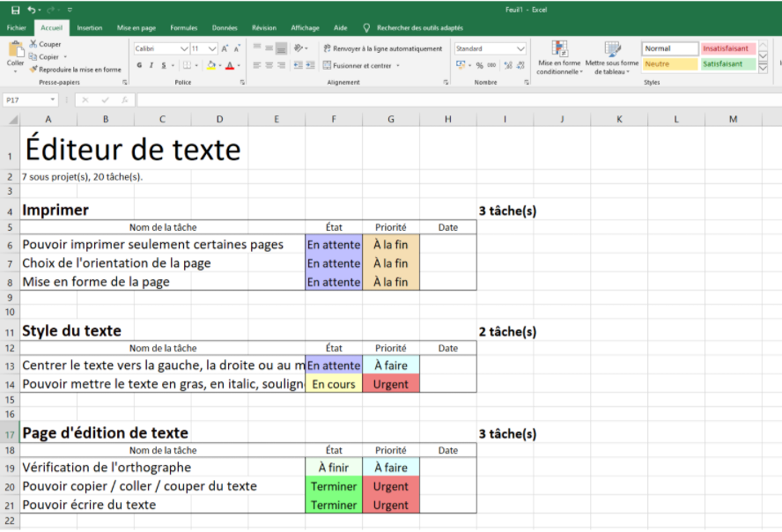Image resolution: width=782 pixels, height=532 pixels.
Task: Open the Police dialog launcher
Action: [x=242, y=82]
